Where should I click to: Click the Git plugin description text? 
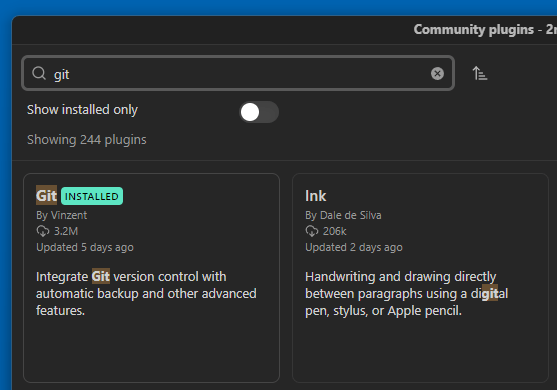click(x=146, y=294)
